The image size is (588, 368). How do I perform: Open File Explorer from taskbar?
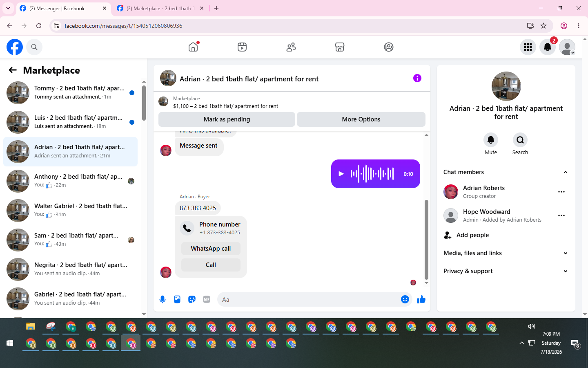[x=31, y=327]
